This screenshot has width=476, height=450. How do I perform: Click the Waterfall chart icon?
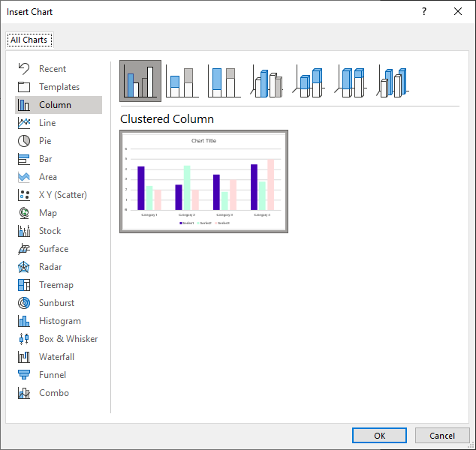pos(24,357)
